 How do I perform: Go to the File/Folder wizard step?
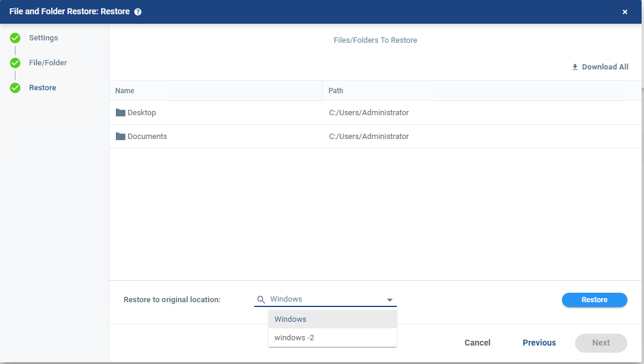(48, 63)
